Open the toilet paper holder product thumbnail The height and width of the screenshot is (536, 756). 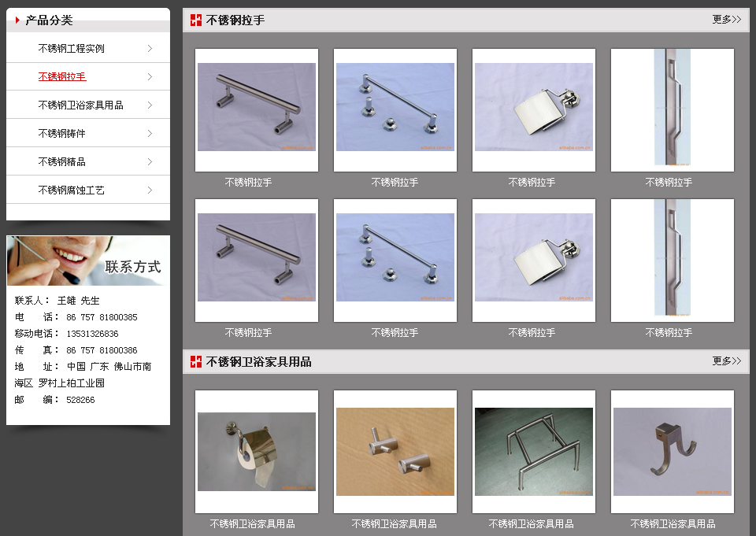coord(257,452)
